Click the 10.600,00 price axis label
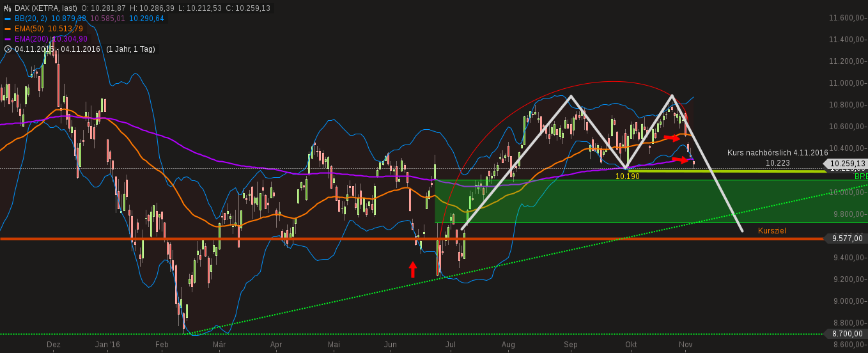 [846, 127]
